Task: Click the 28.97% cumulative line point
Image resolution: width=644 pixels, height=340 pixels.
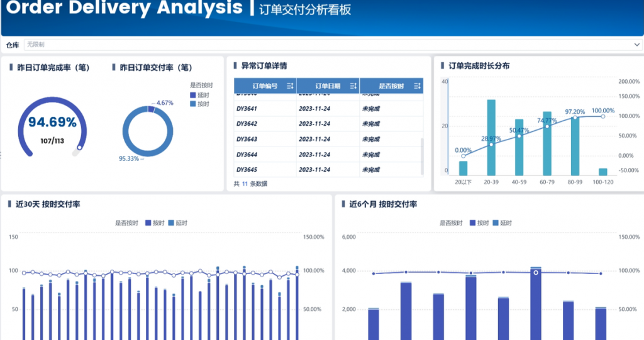Action: pos(491,144)
